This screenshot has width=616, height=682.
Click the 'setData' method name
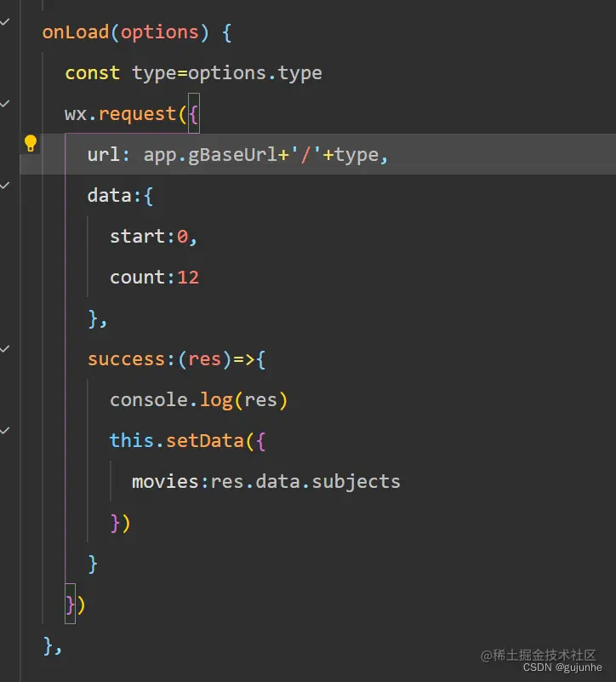click(205, 440)
